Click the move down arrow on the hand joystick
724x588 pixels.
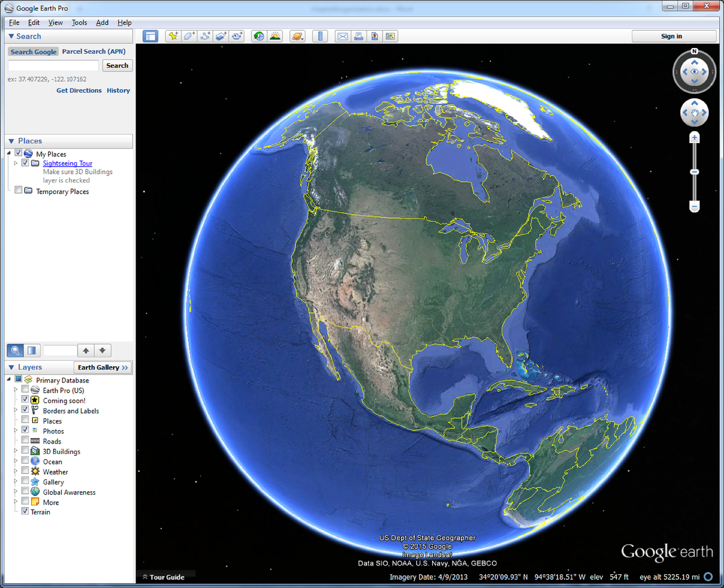[x=694, y=122]
